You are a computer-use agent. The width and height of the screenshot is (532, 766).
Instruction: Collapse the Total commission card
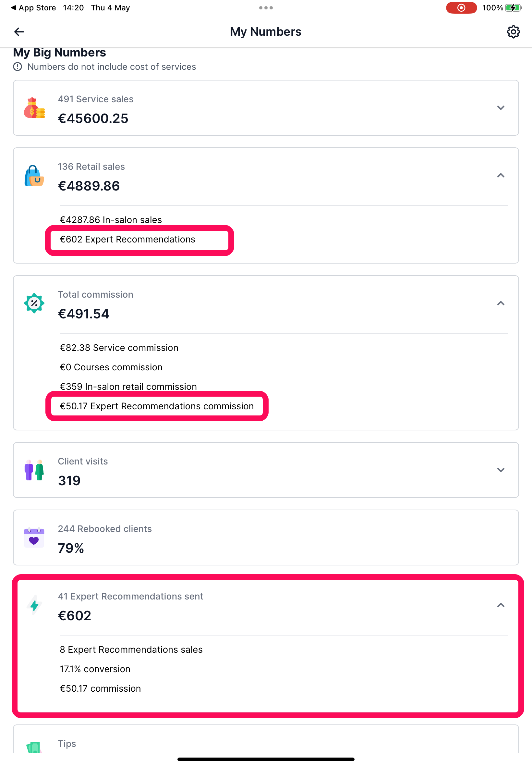[500, 303]
